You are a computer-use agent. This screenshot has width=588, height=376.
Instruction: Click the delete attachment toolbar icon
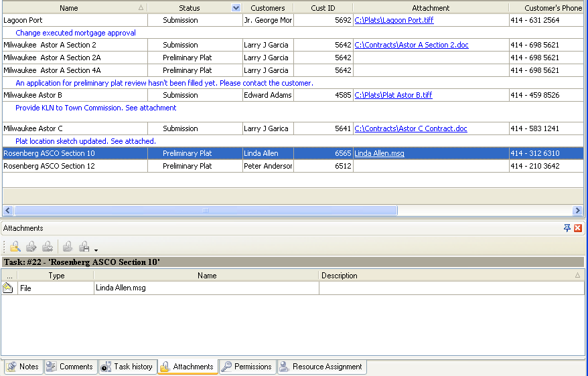click(x=47, y=246)
